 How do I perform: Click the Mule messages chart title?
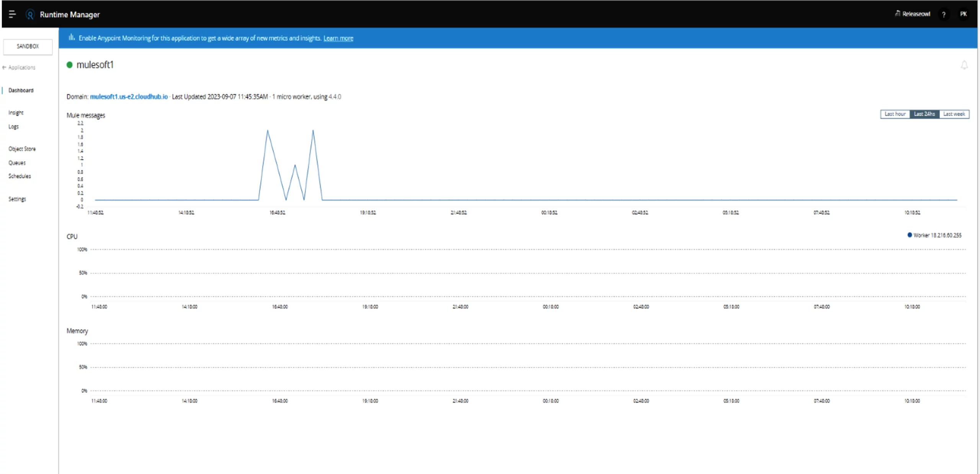(86, 116)
